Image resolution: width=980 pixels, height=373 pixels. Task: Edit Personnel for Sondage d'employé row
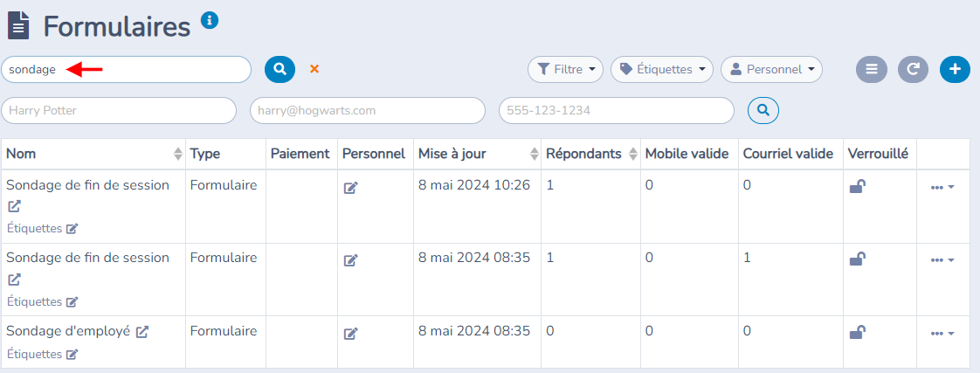point(350,334)
